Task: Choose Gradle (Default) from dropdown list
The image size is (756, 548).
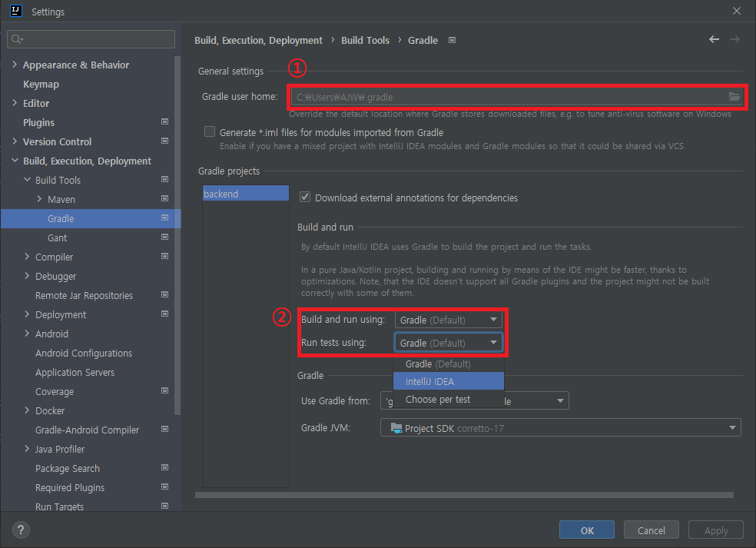Action: point(449,364)
